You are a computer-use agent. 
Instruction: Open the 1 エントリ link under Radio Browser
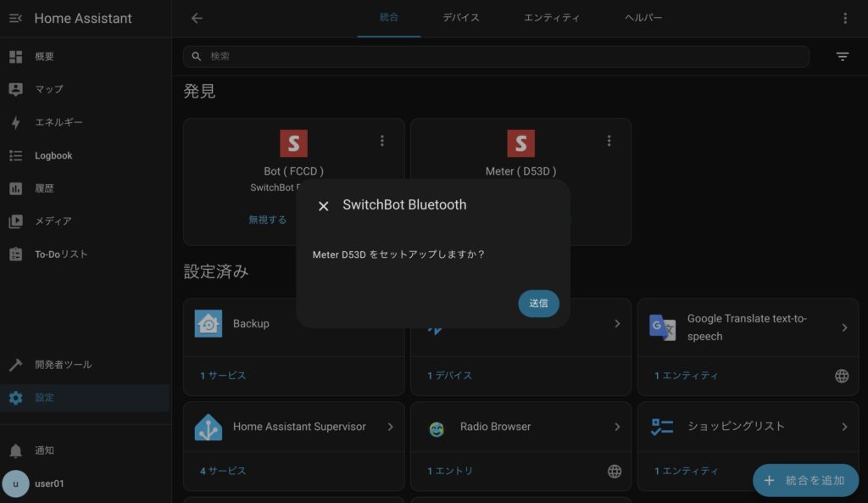(x=450, y=471)
